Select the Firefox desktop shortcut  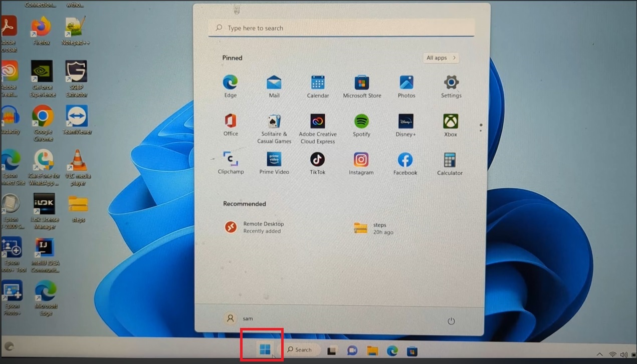pos(42,31)
